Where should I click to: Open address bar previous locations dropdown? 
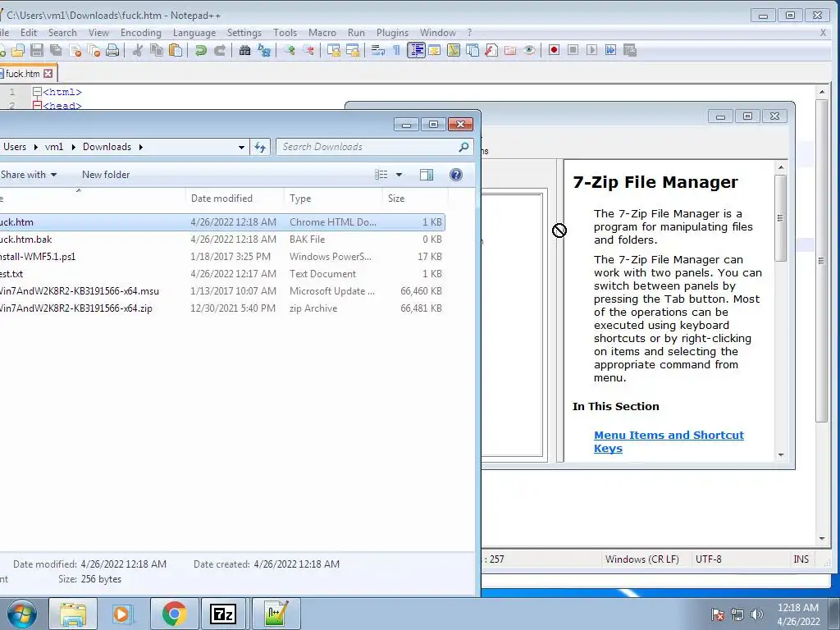[x=241, y=147]
